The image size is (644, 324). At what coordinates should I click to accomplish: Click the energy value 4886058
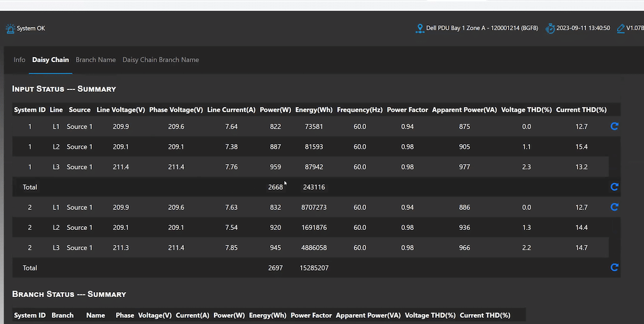[314, 248]
